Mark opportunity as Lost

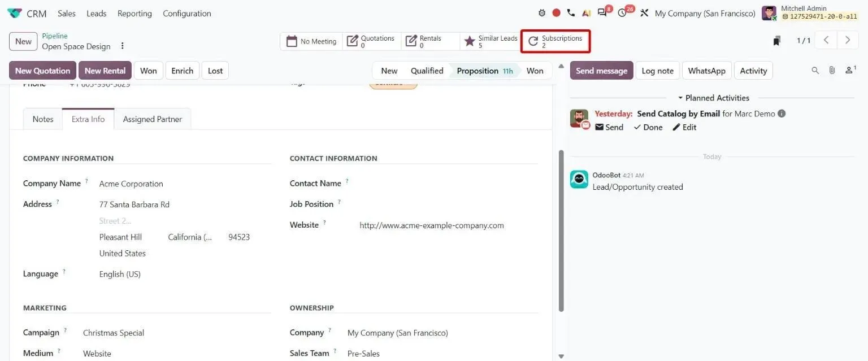coord(215,71)
